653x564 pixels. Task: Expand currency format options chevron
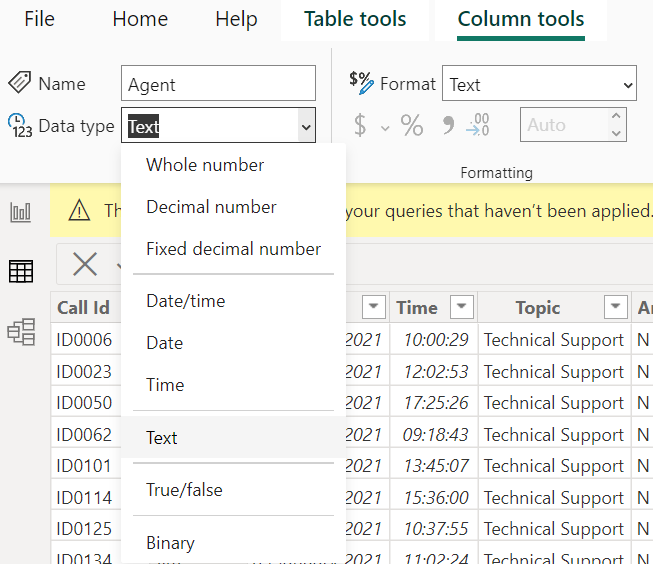click(x=385, y=127)
